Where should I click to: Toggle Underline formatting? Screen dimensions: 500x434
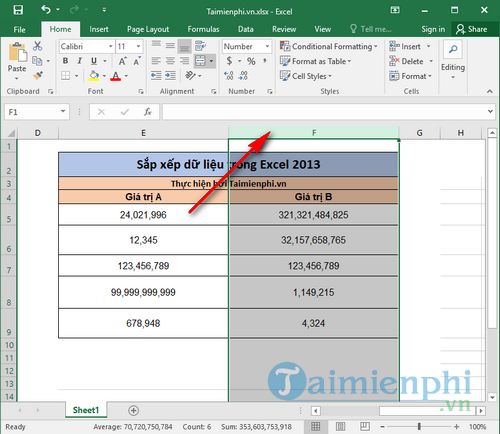click(94, 61)
